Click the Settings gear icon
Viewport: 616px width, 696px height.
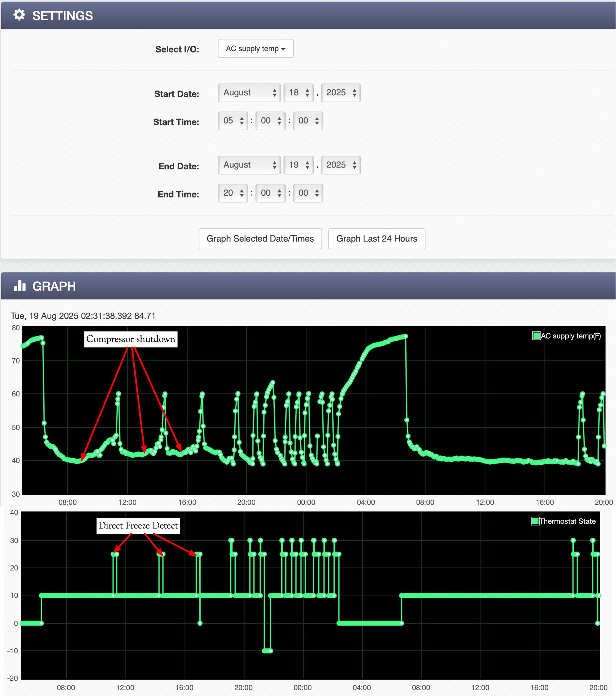point(19,15)
